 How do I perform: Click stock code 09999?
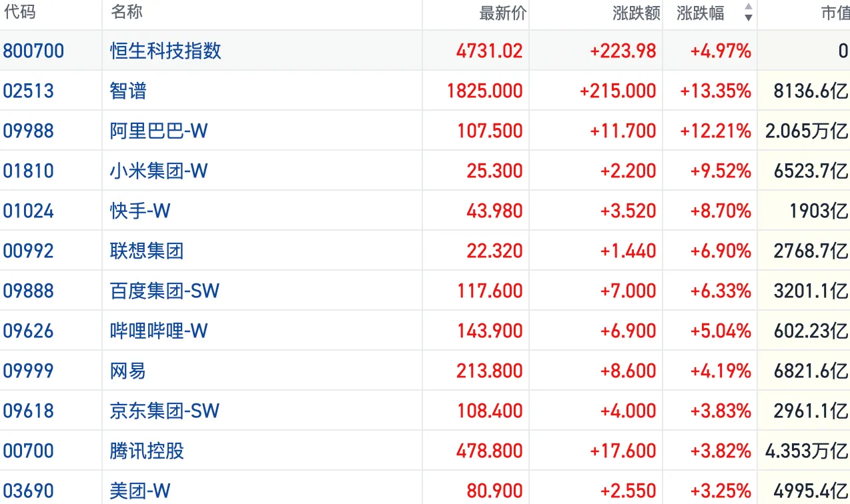click(28, 371)
